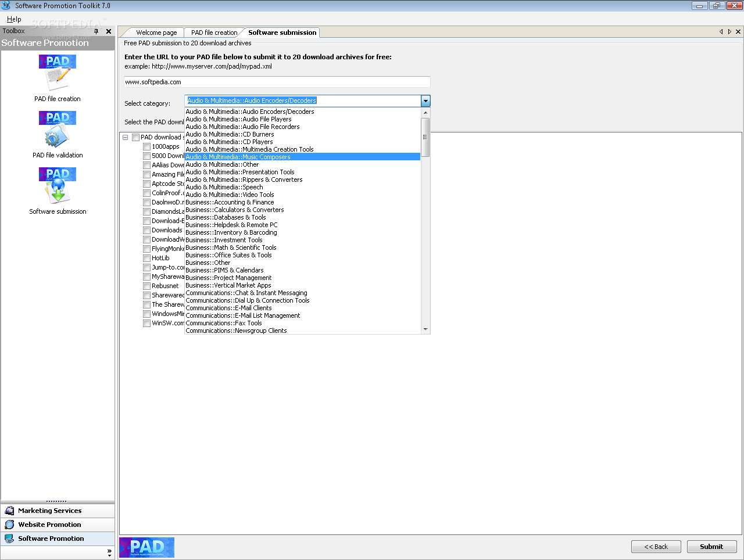The width and height of the screenshot is (744, 560).
Task: Check the 5000 Downloads checkbox
Action: (x=146, y=156)
